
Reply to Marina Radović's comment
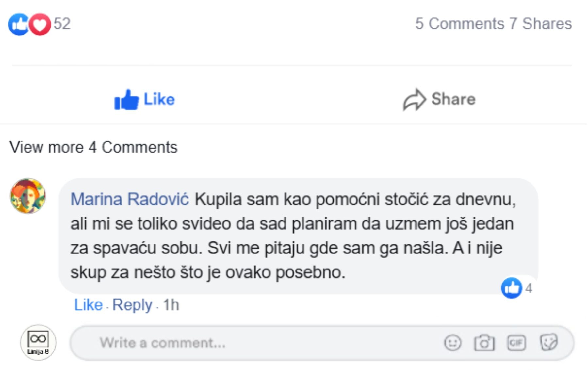132,305
